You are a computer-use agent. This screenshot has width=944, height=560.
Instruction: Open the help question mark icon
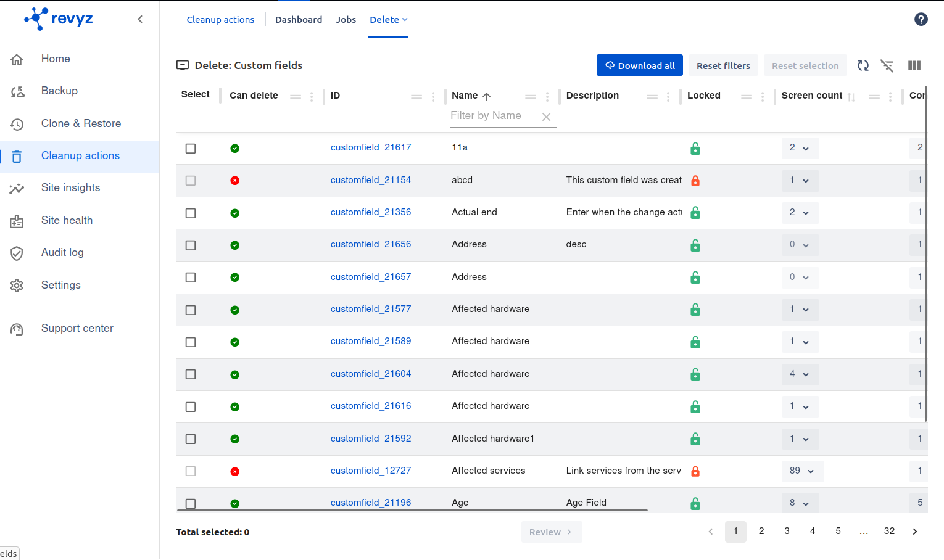(921, 19)
